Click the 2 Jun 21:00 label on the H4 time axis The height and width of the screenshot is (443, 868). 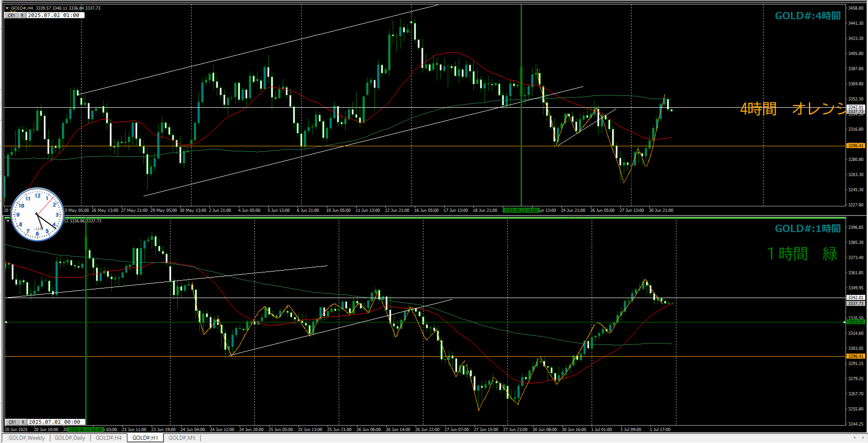point(220,210)
